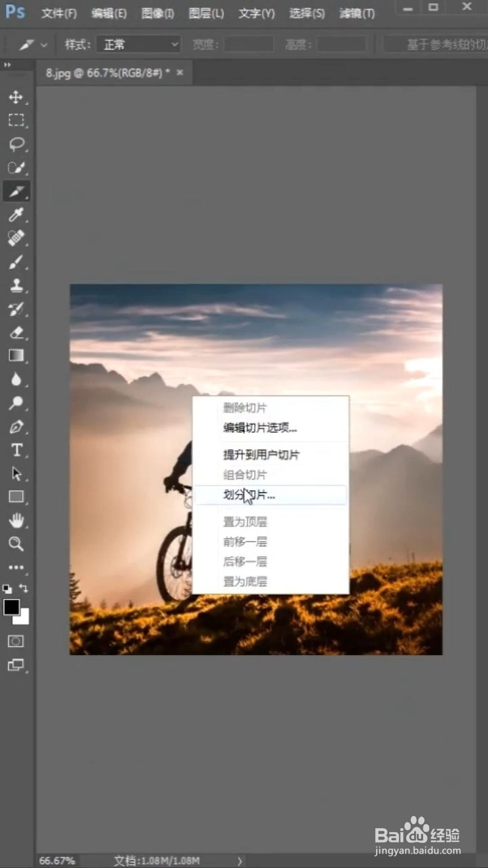Click the 宽度 width input field

click(x=249, y=45)
